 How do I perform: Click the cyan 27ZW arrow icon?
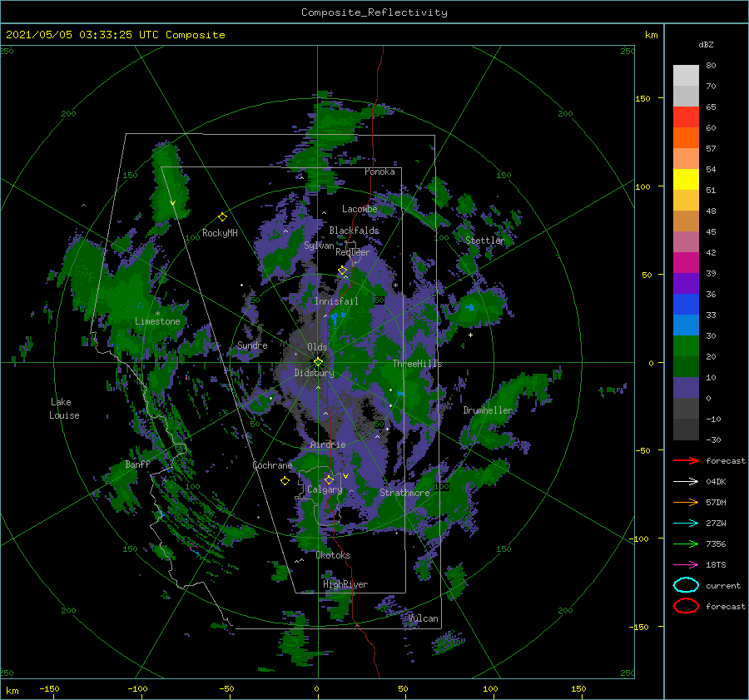686,524
